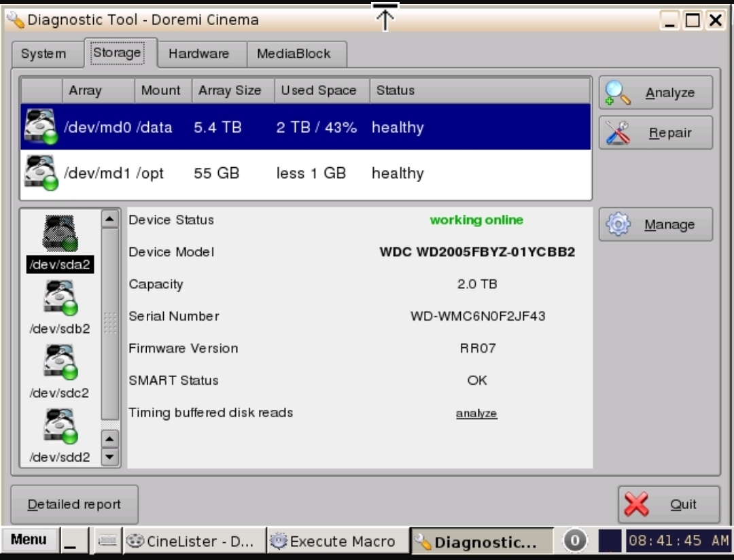Click the keyboard icon in the taskbar

tap(108, 541)
